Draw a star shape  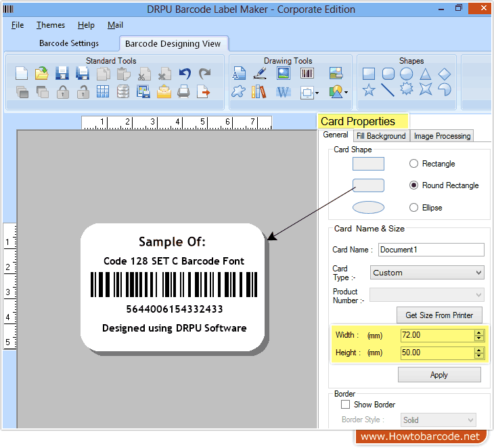click(x=369, y=90)
